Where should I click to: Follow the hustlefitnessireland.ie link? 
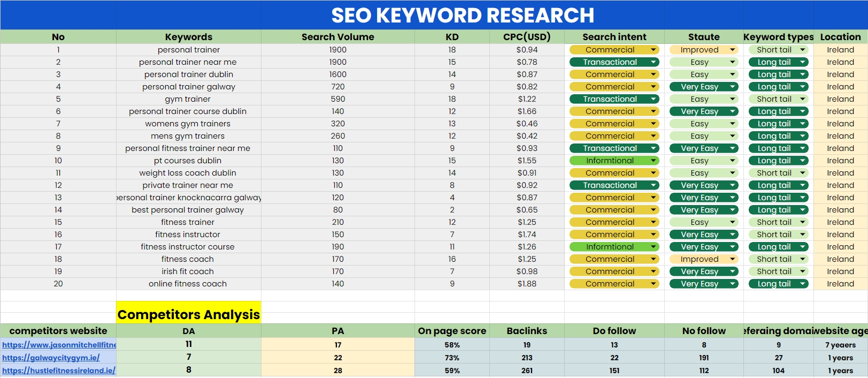[59, 371]
